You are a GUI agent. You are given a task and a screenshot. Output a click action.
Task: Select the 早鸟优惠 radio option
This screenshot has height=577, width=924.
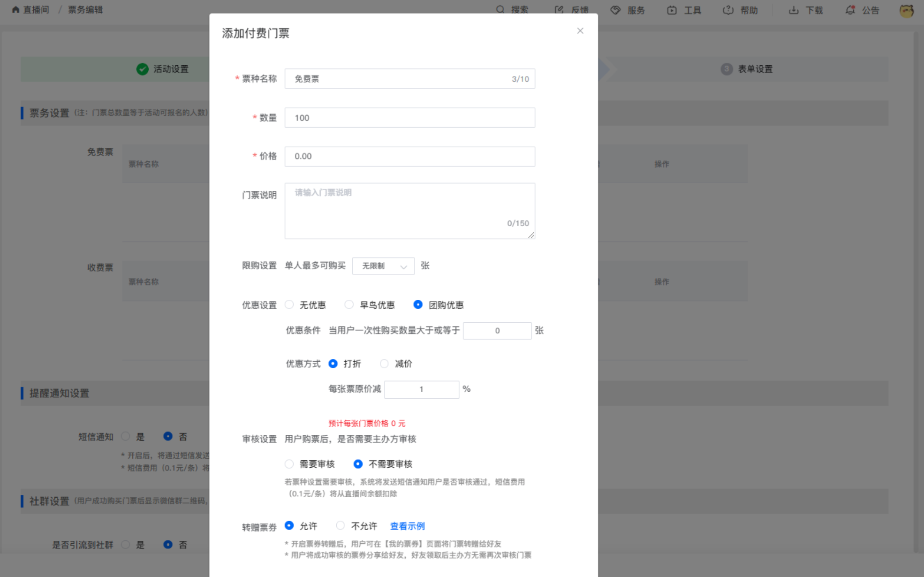click(x=349, y=305)
